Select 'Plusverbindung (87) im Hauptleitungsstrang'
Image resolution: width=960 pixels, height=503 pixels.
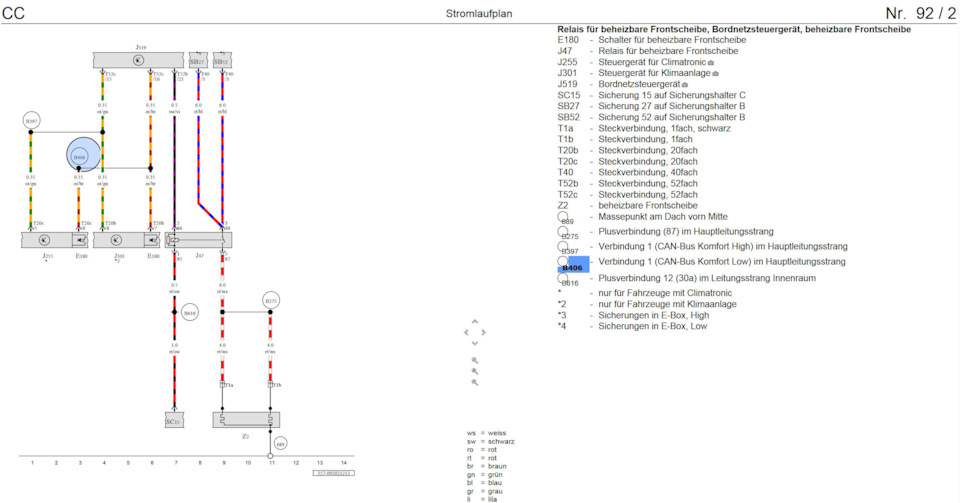(686, 231)
